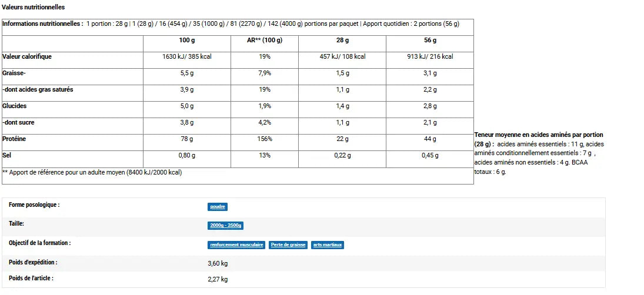Click the 'Apport de référence' footnote

[92, 172]
